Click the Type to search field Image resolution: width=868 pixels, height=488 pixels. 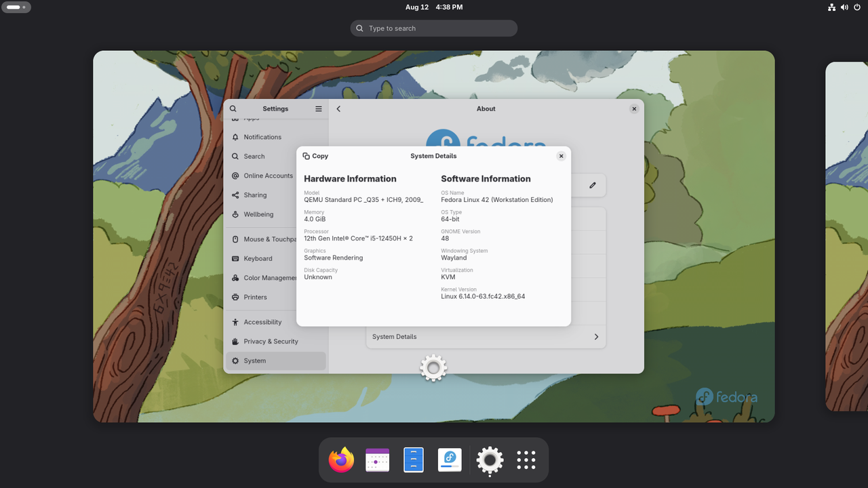(434, 28)
